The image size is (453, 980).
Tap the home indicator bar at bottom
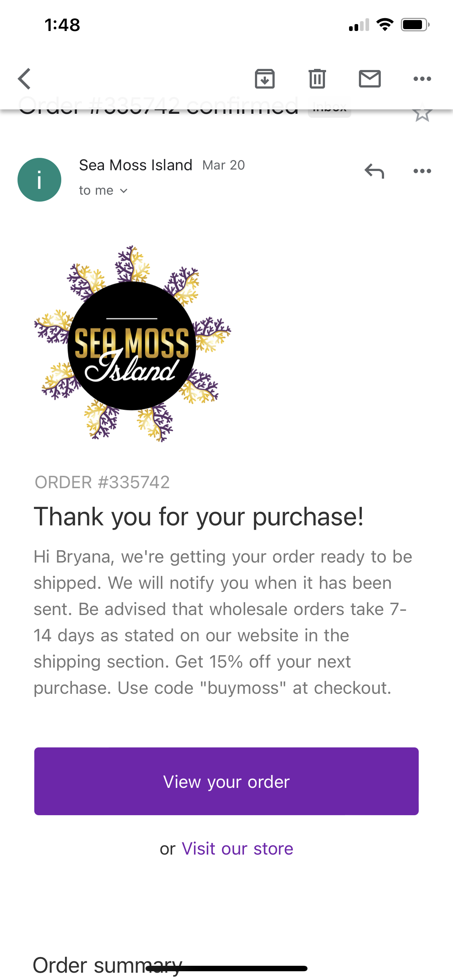(226, 968)
